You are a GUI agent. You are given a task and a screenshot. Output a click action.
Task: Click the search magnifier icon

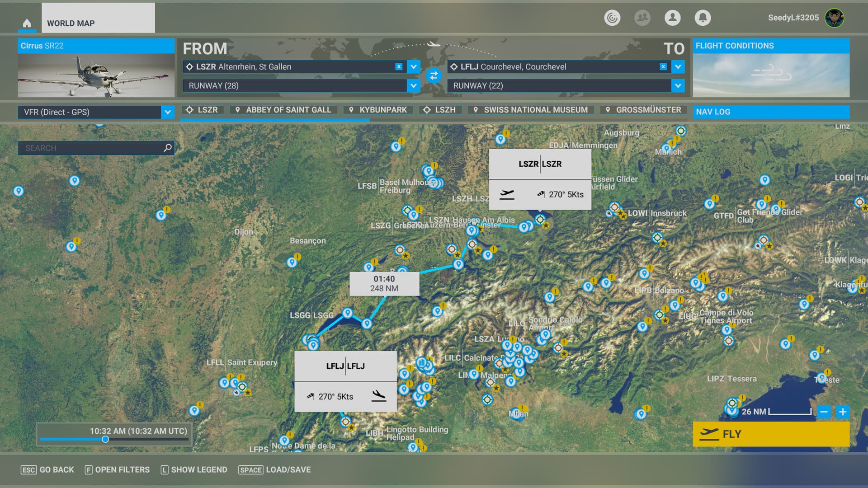pyautogui.click(x=168, y=148)
